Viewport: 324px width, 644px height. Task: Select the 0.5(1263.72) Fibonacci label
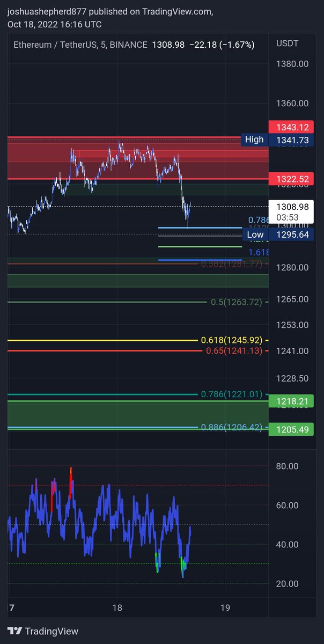[237, 302]
